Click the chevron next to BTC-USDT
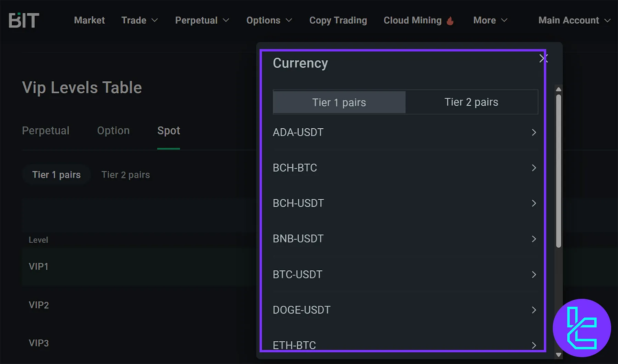This screenshot has width=618, height=364. click(x=534, y=274)
